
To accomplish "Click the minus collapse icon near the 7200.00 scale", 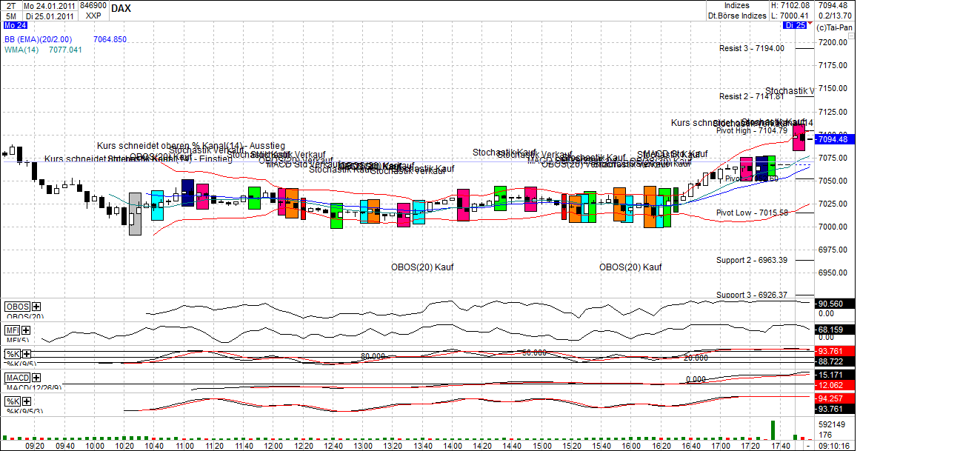I will [x=851, y=36].
